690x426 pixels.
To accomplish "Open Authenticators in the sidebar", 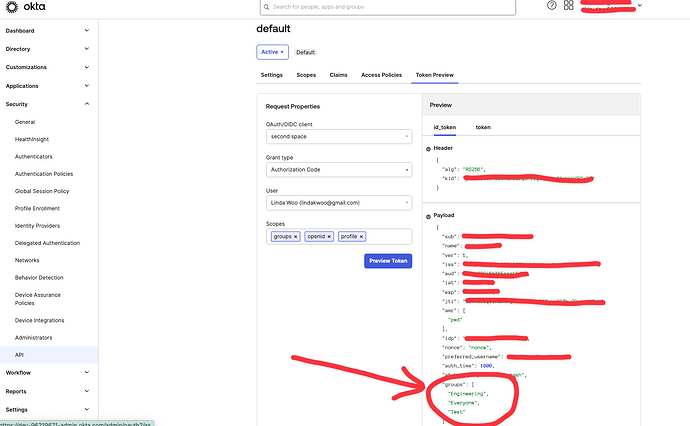I will click(33, 157).
